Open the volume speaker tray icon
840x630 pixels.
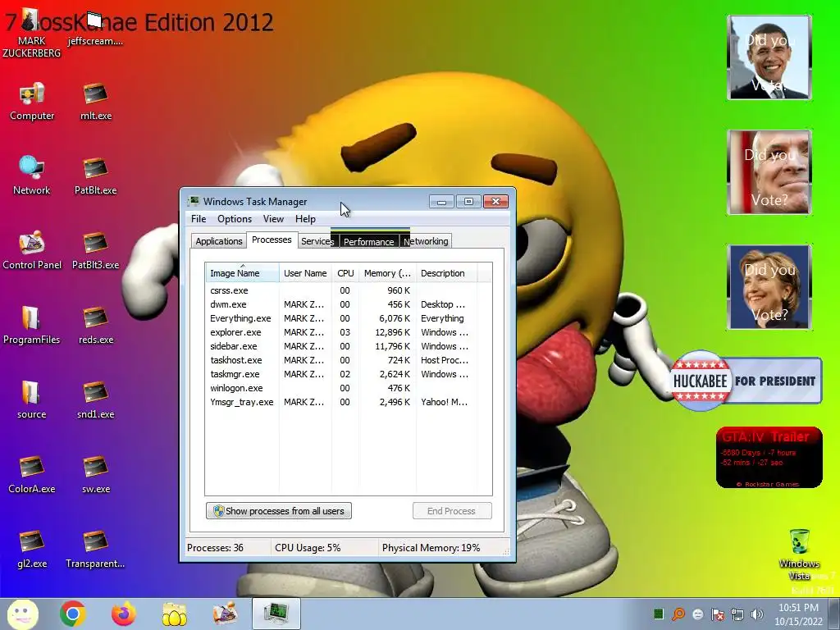click(x=757, y=614)
